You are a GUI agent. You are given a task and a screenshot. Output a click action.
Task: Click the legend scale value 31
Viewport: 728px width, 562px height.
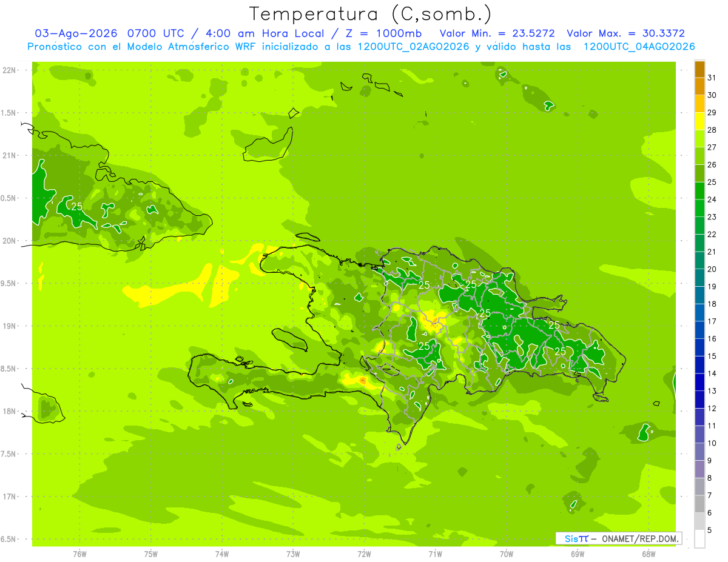[712, 78]
